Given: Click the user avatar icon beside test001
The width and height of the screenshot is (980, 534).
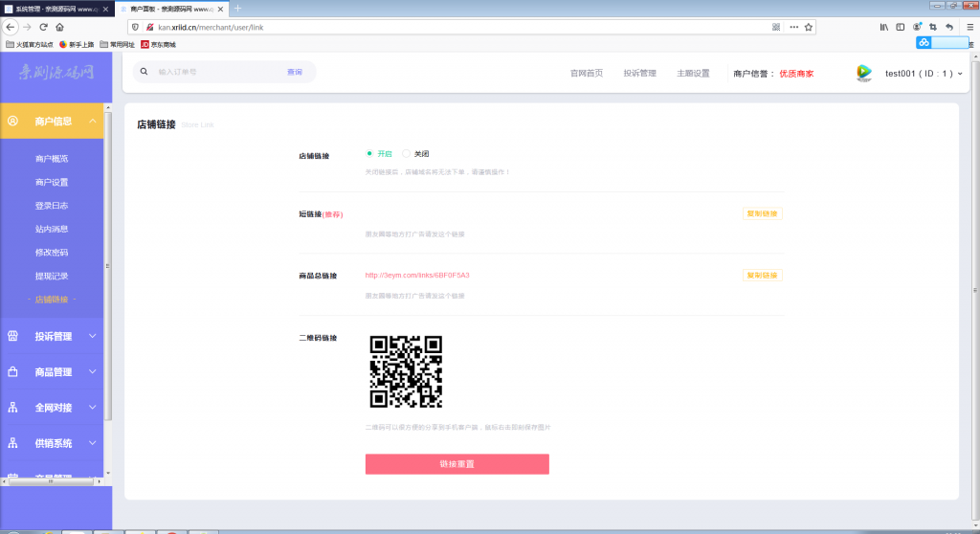Looking at the screenshot, I should (864, 73).
